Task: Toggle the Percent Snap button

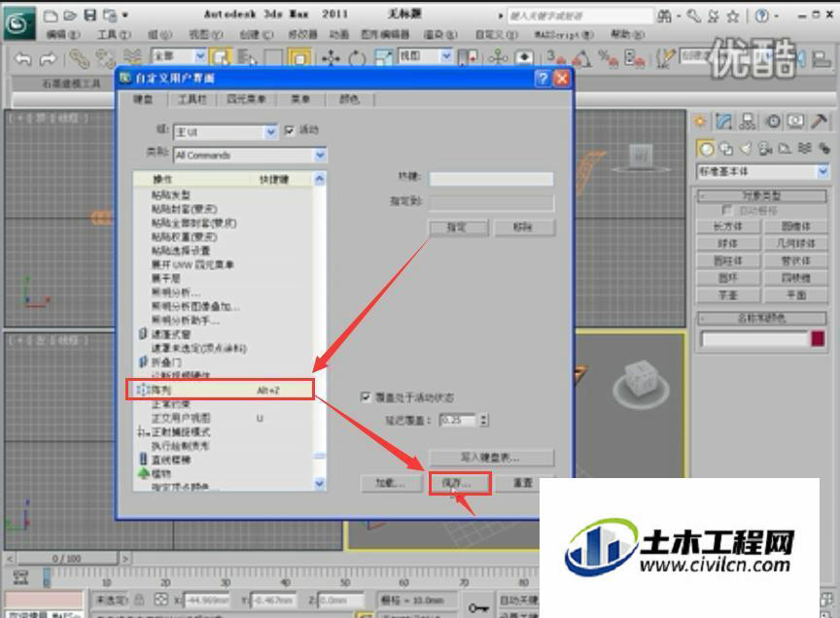Action: point(608,58)
